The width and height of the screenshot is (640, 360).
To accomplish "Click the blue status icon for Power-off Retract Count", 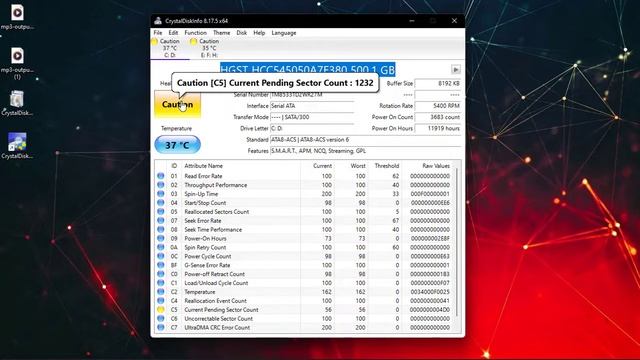I will click(161, 274).
